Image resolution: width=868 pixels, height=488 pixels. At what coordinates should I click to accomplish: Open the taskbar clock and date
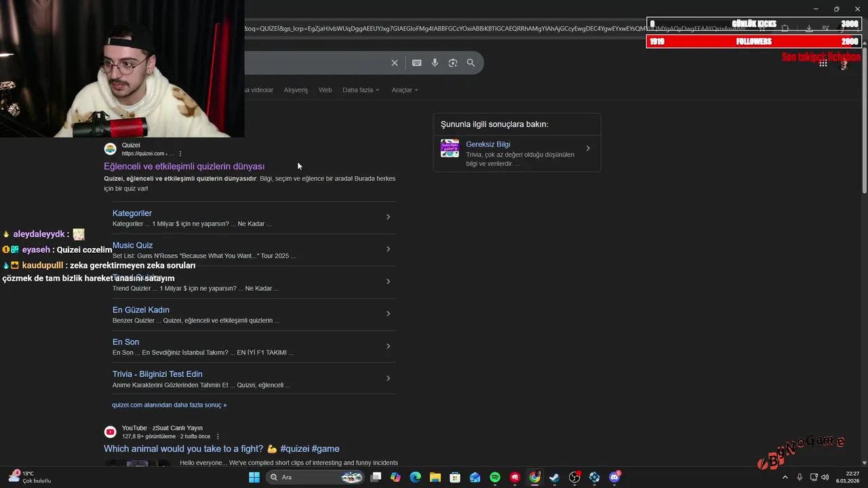tap(848, 477)
